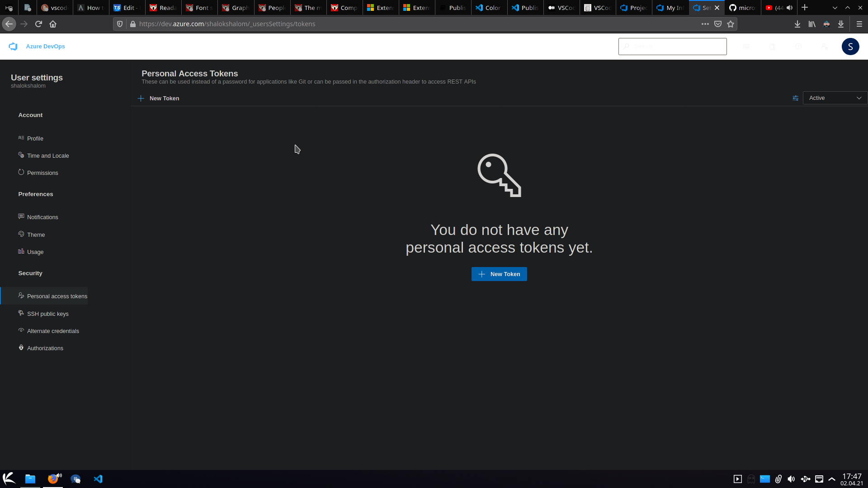The width and height of the screenshot is (868, 488).
Task: Bookmark this page with the star icon
Action: pos(731,24)
